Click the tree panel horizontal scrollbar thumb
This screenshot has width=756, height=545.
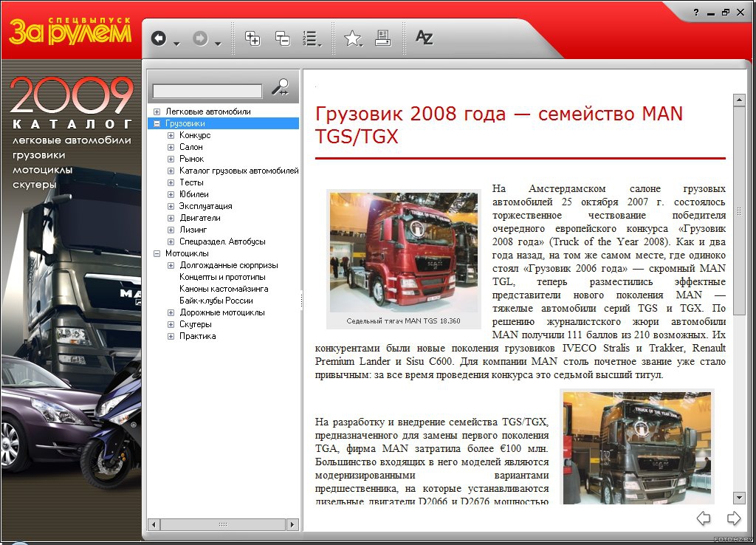pyautogui.click(x=223, y=524)
